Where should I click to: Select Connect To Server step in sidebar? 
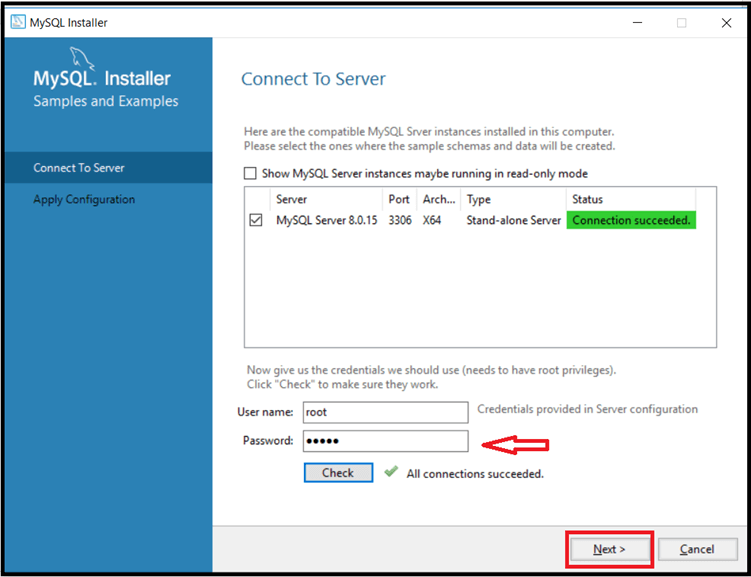click(x=108, y=168)
